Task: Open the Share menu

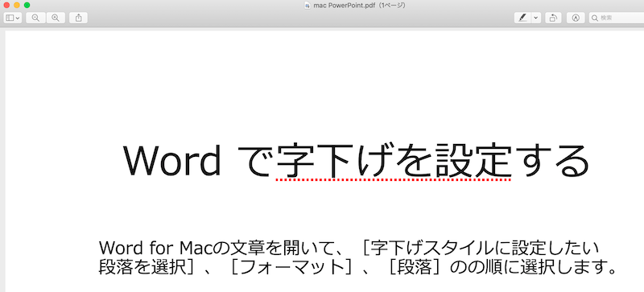Action: tap(78, 18)
